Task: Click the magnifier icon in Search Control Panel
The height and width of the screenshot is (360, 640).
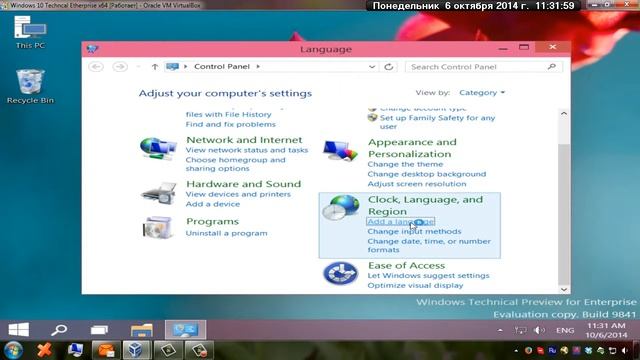Action: (552, 67)
